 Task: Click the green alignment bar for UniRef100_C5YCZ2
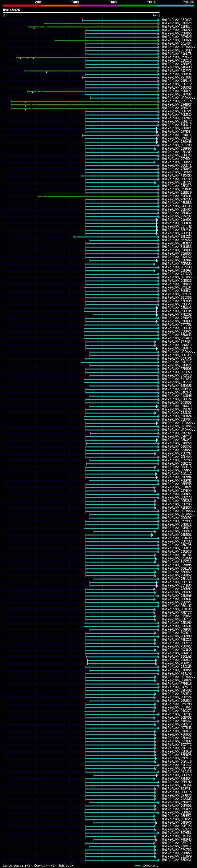tap(87, 57)
